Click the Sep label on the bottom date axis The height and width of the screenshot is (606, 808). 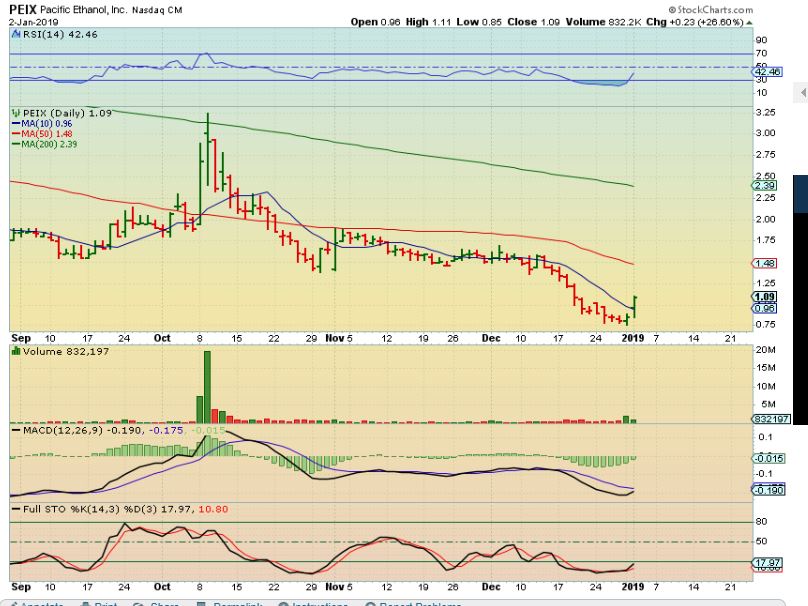21,586
